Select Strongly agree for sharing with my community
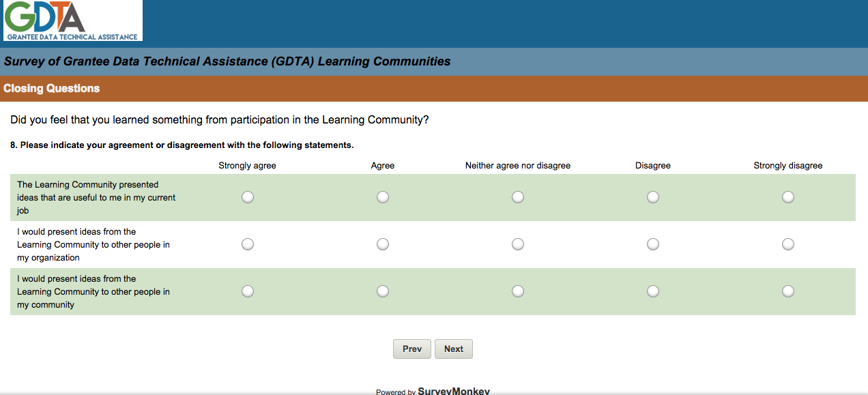Image resolution: width=868 pixels, height=395 pixels. tap(248, 291)
